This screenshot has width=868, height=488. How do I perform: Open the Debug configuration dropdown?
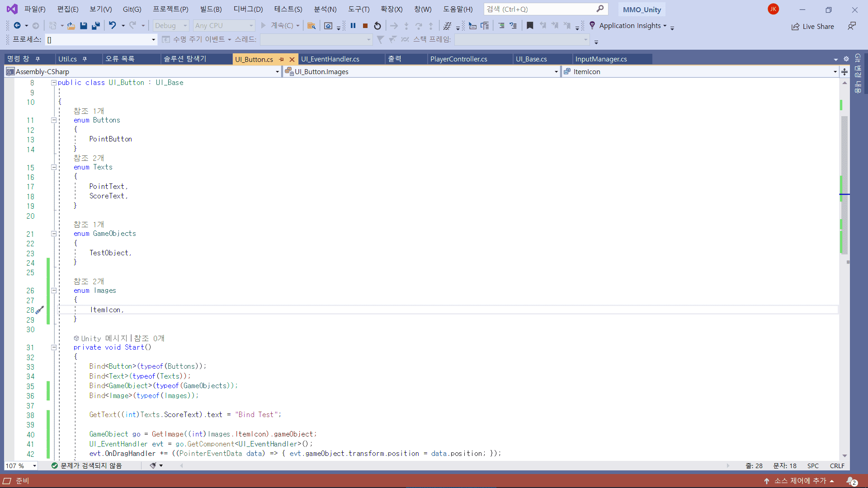[x=171, y=26]
